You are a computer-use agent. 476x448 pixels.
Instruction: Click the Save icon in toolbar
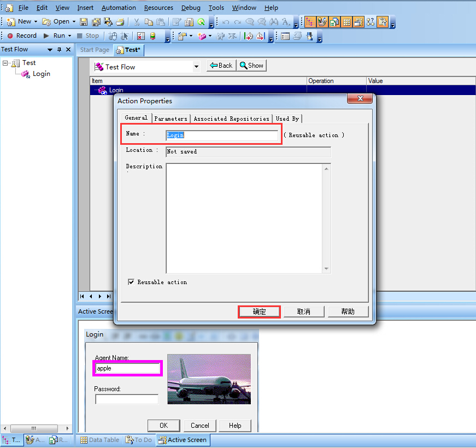click(84, 22)
